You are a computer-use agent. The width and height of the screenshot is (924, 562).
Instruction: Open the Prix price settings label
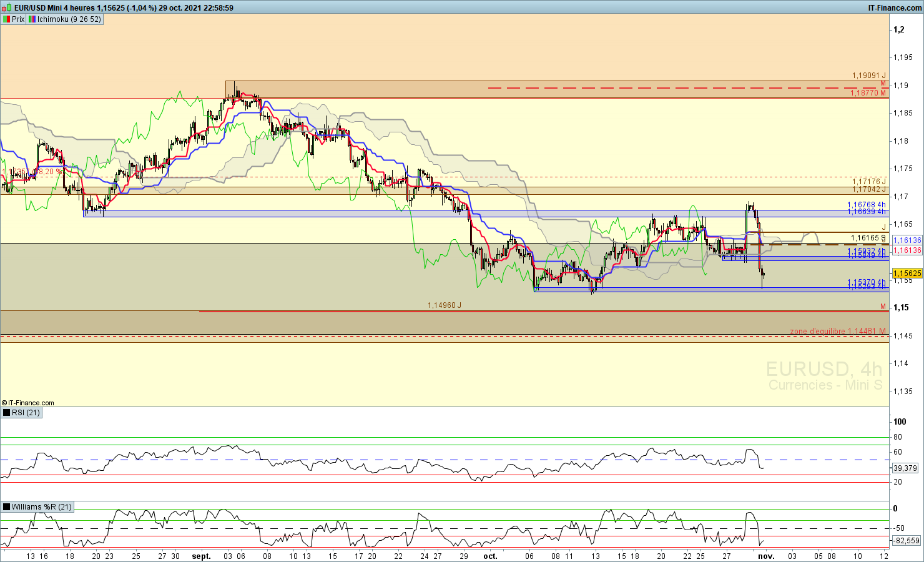[18, 19]
